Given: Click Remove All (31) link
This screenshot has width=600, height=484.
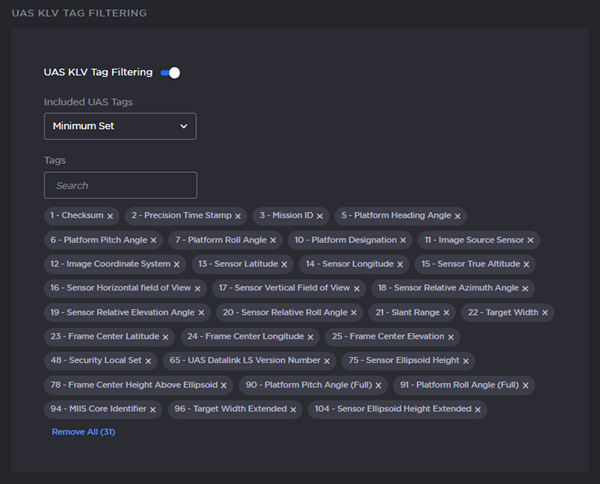Looking at the screenshot, I should [x=84, y=432].
